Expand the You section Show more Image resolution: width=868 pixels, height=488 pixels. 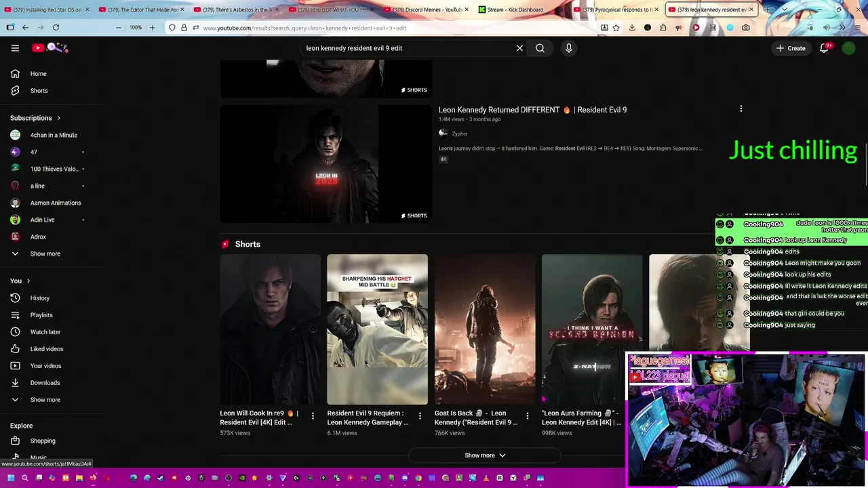pyautogui.click(x=51, y=399)
